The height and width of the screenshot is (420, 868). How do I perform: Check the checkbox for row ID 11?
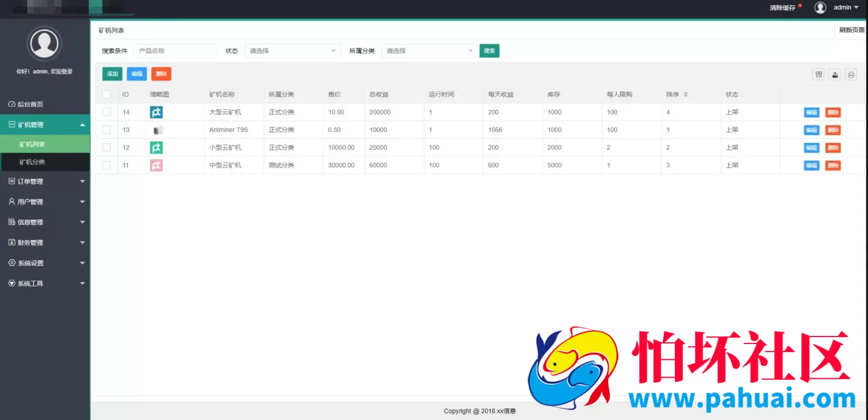point(106,166)
